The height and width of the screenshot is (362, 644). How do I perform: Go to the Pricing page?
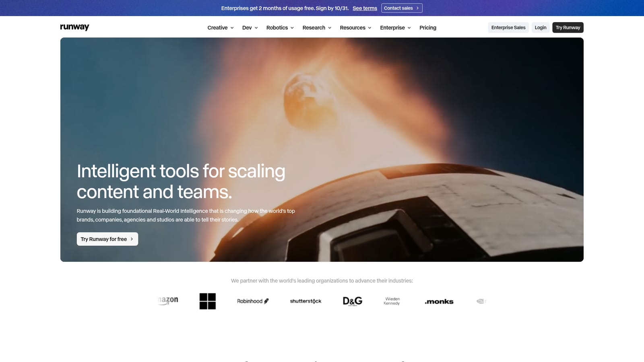coord(428,28)
